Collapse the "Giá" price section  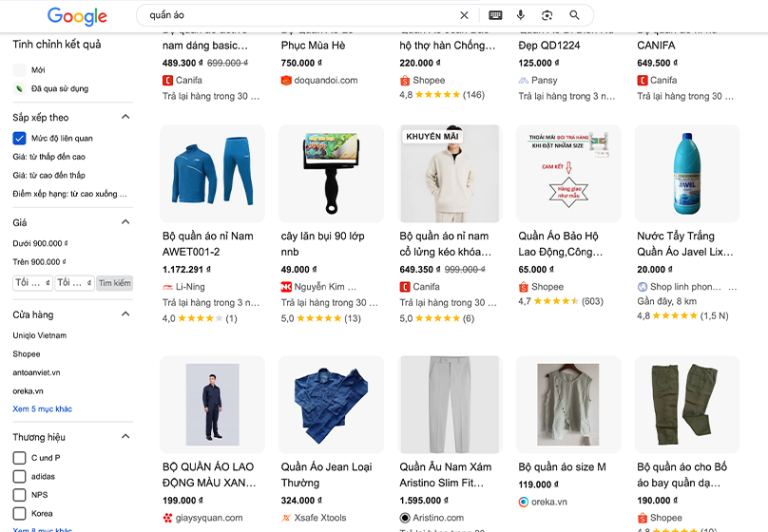coord(125,222)
